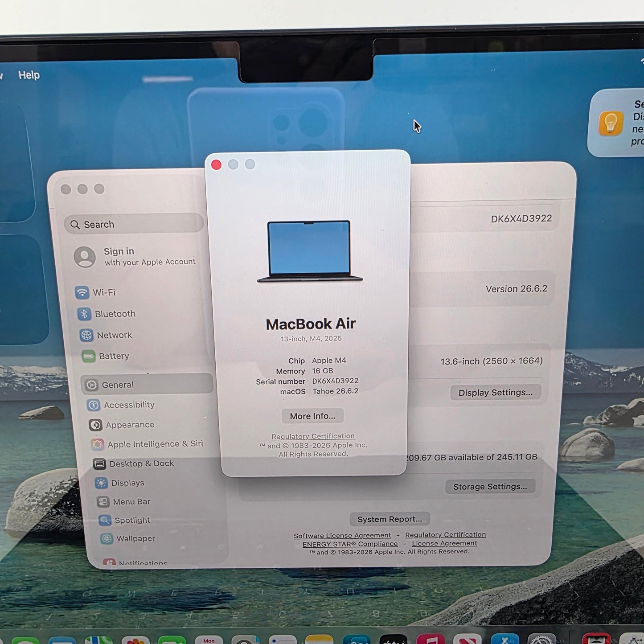
Task: Click the 13-inch, M4, 2025 subtitle
Action: [x=311, y=339]
